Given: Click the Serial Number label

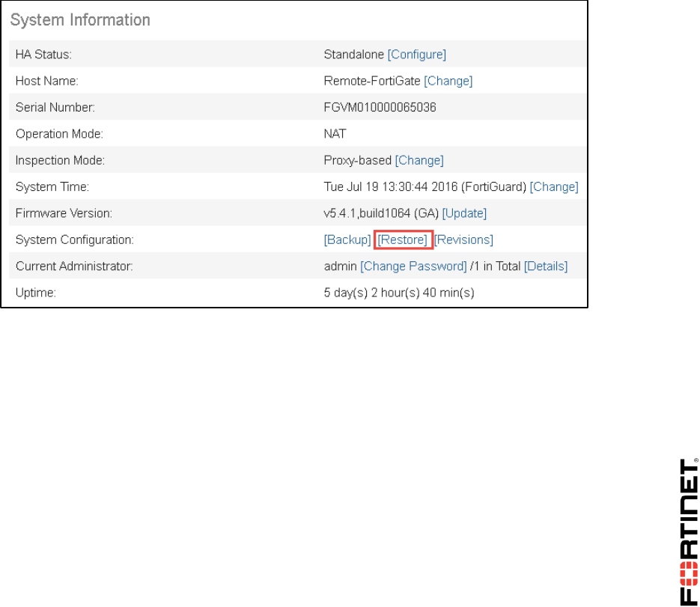Looking at the screenshot, I should 55,107.
